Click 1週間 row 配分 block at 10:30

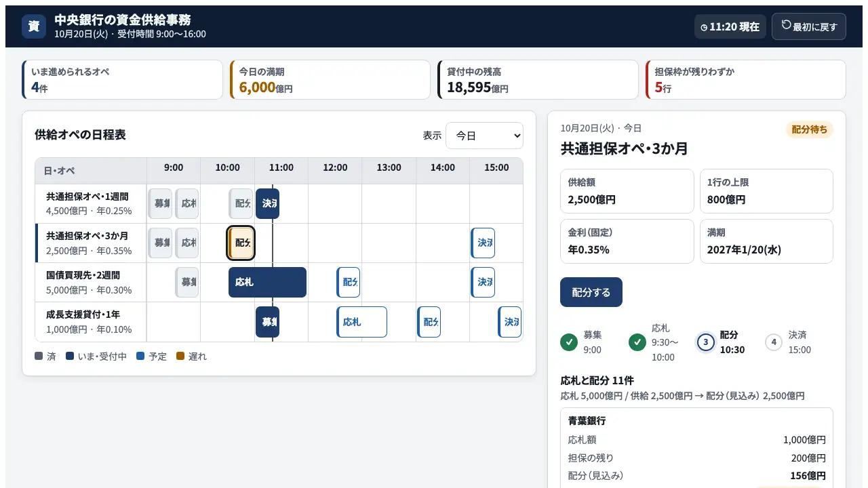tap(241, 203)
